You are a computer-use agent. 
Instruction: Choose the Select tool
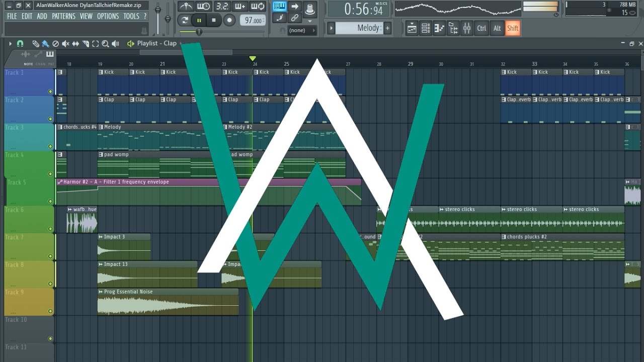tap(96, 44)
